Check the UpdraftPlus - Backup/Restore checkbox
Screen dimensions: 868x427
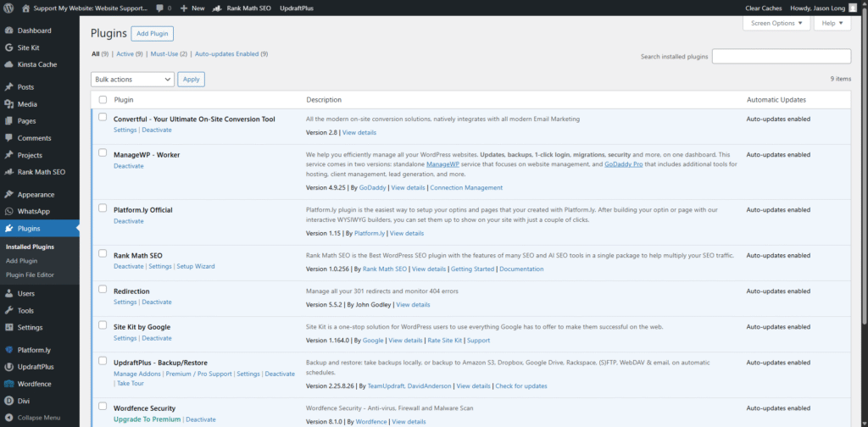coord(103,361)
